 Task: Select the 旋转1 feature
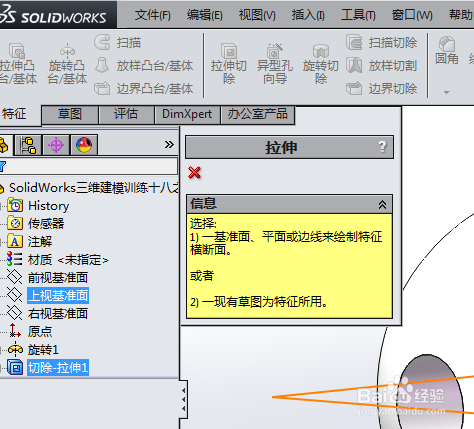point(43,350)
